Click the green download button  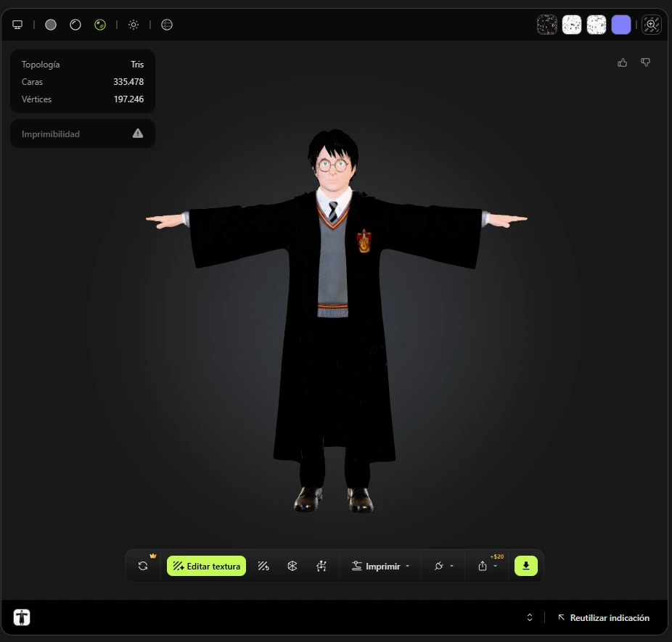click(526, 566)
